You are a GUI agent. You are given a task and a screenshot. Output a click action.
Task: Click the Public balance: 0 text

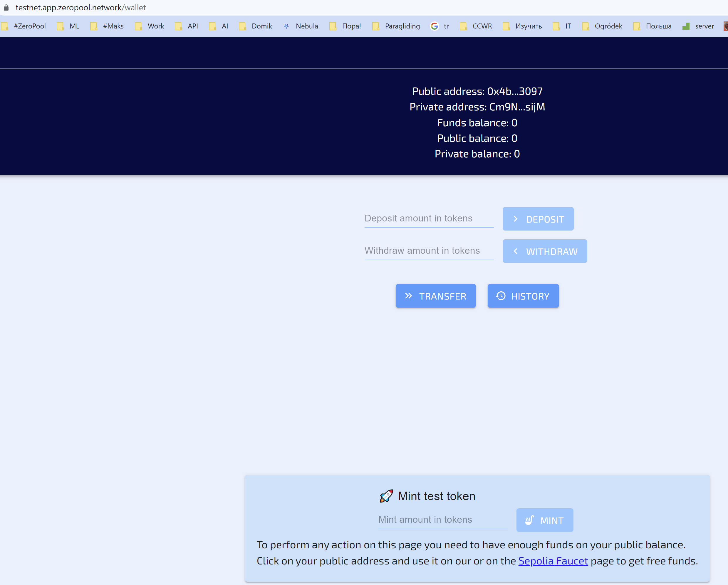pyautogui.click(x=477, y=138)
